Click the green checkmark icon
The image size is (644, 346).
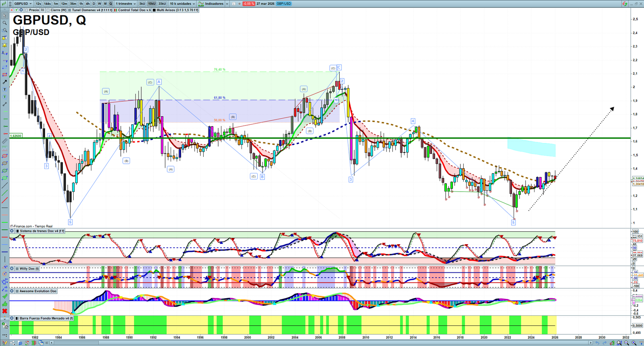4,296
